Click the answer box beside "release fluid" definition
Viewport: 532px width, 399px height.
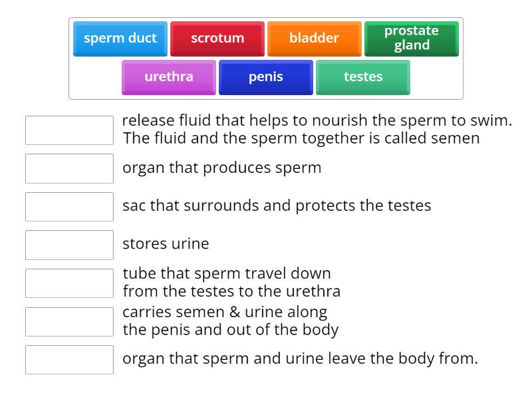click(x=69, y=130)
